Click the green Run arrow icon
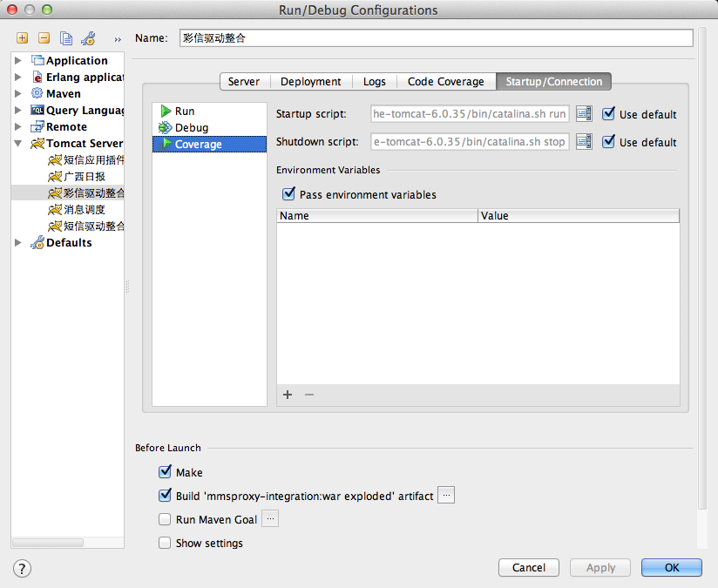 click(166, 111)
